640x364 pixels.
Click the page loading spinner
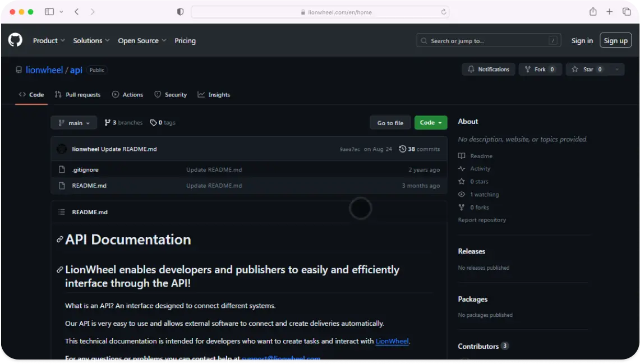[x=360, y=208]
